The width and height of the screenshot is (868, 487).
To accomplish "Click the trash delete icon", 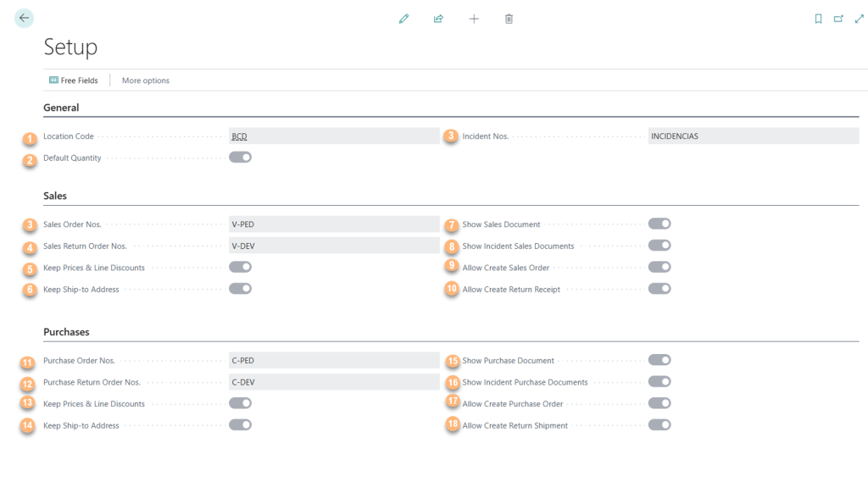I will [x=509, y=19].
